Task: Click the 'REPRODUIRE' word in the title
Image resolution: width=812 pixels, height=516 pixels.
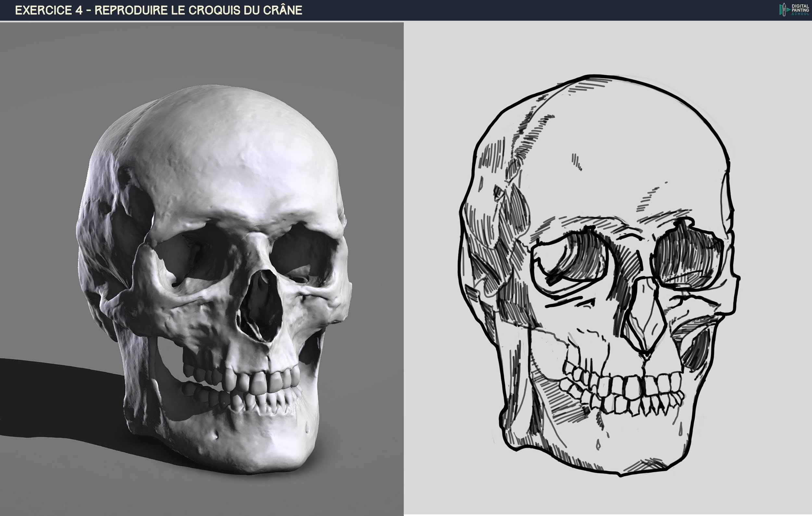Action: click(x=131, y=10)
